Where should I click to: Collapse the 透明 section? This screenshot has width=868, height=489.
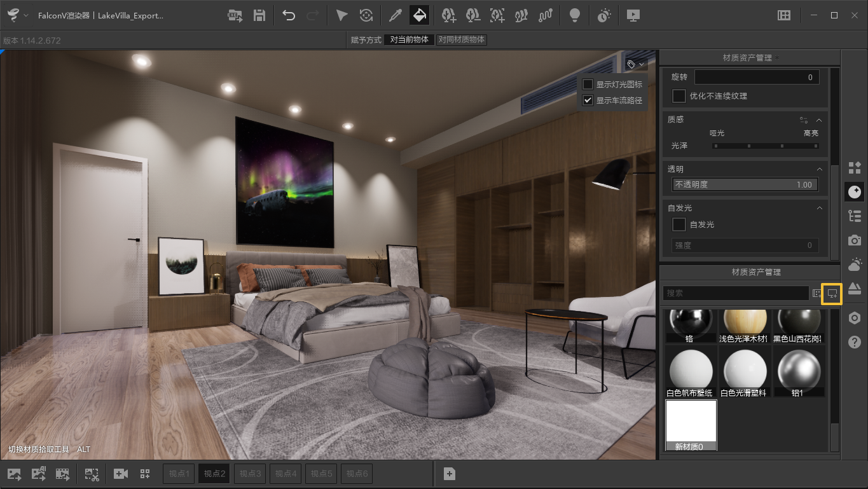point(819,169)
